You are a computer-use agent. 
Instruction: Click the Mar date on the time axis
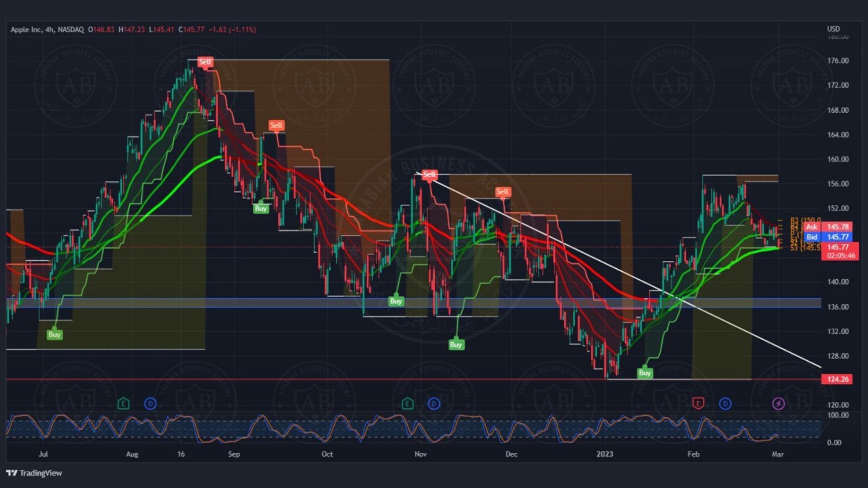pos(778,454)
